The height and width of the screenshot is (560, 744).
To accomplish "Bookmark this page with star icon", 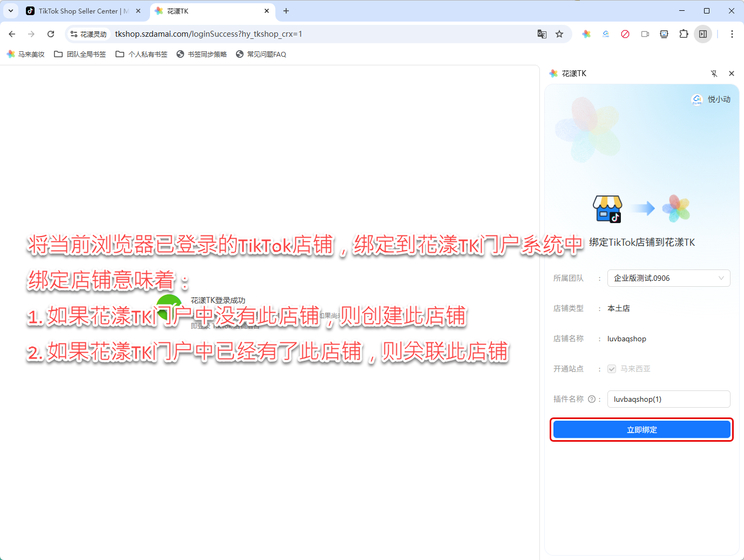I will click(x=559, y=34).
